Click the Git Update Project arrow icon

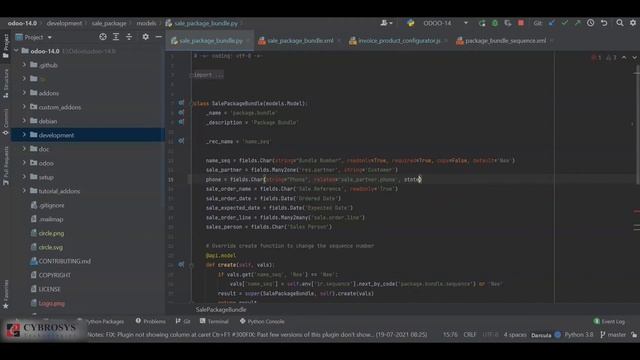[551, 23]
